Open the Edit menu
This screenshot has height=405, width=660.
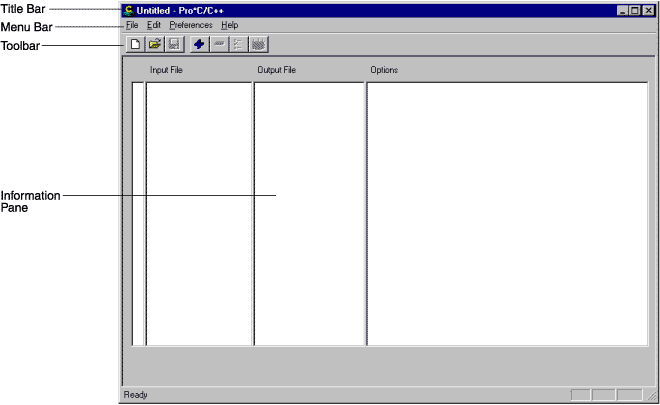click(154, 25)
